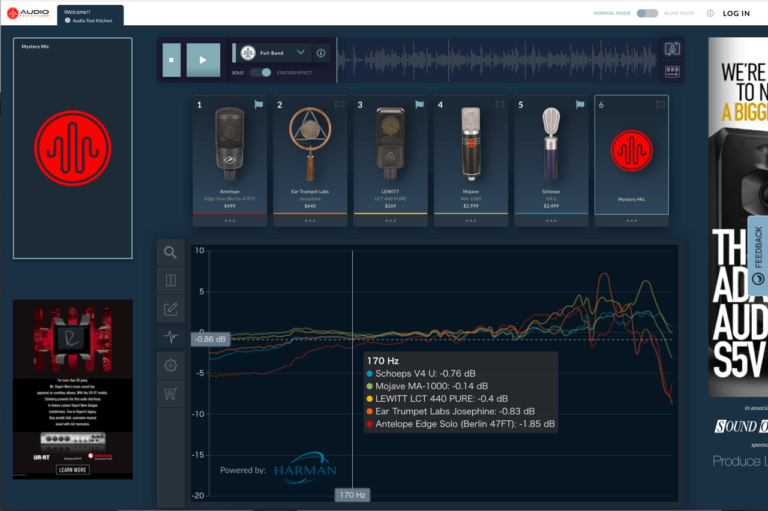Click the Sound On Sound logo

[742, 426]
